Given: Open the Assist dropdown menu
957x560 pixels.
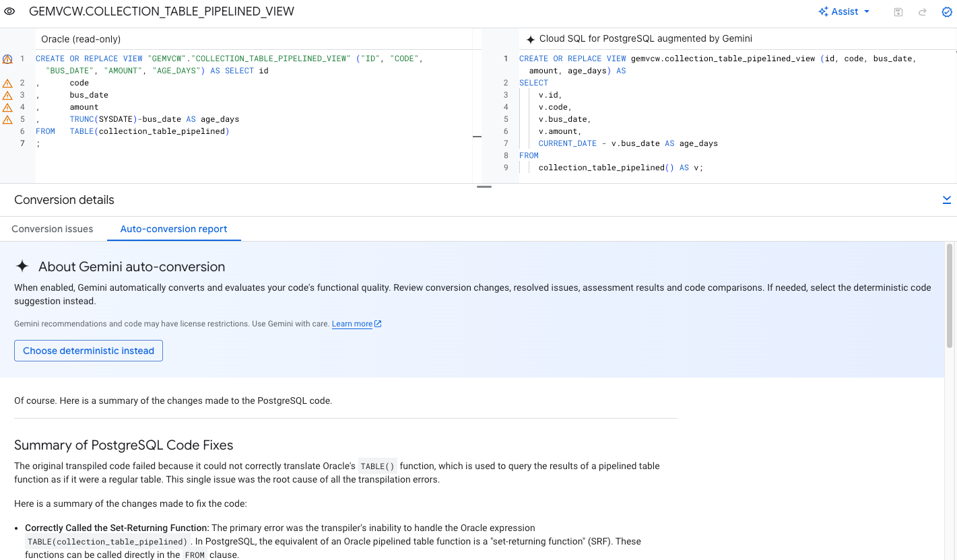Looking at the screenshot, I should (x=843, y=11).
